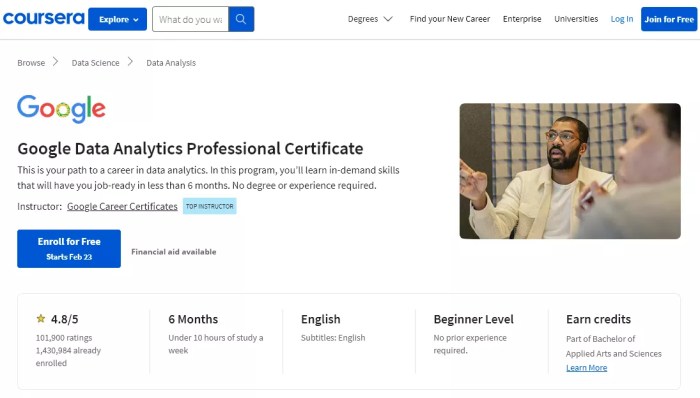Viewport: 700px width, 398px height.
Task: Open the Universities page
Action: [576, 19]
